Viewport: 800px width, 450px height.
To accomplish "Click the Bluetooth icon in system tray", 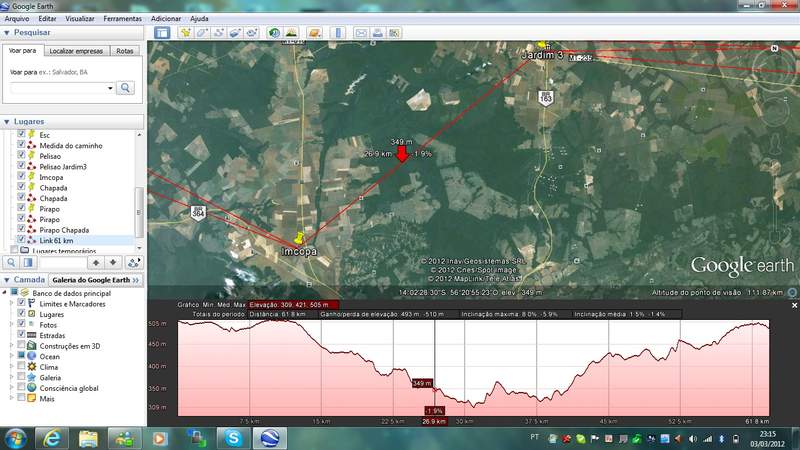I will click(x=721, y=438).
